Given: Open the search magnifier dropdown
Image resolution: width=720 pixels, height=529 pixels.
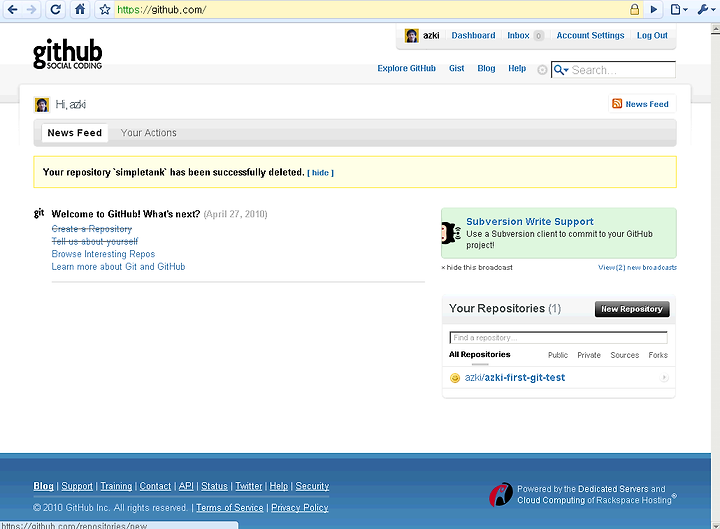Looking at the screenshot, I should pyautogui.click(x=561, y=70).
